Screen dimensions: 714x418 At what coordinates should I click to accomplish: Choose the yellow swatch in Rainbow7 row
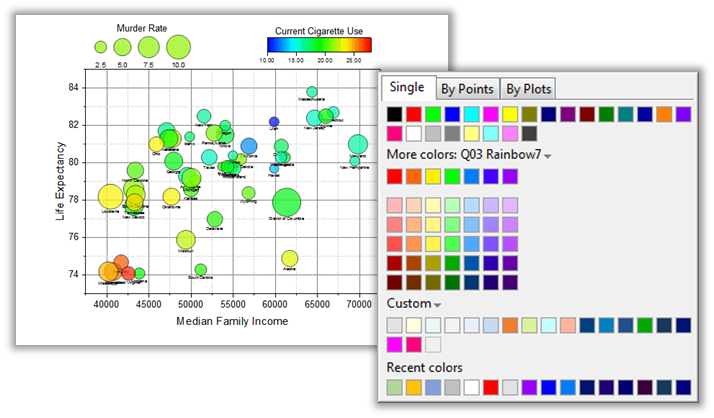[x=433, y=177]
